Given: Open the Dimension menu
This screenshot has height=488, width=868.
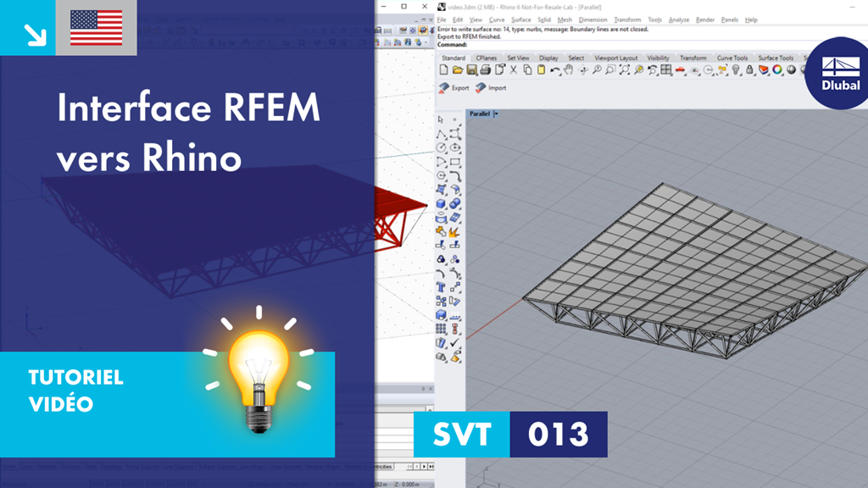Looking at the screenshot, I should coord(593,20).
